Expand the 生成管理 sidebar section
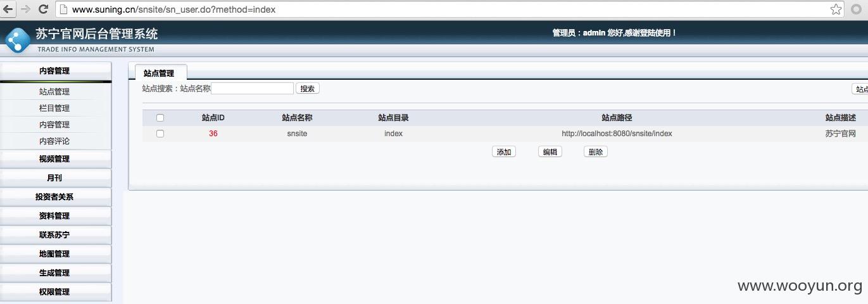This screenshot has height=304, width=868. [56, 273]
